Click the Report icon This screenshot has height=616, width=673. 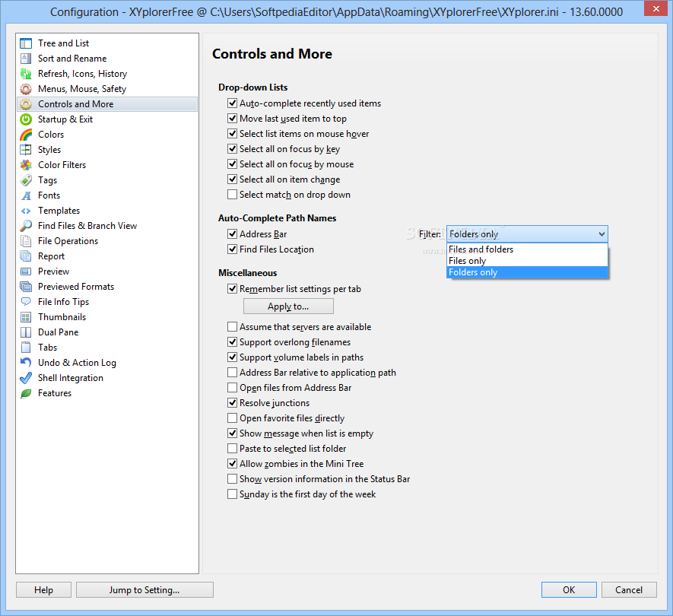(26, 256)
